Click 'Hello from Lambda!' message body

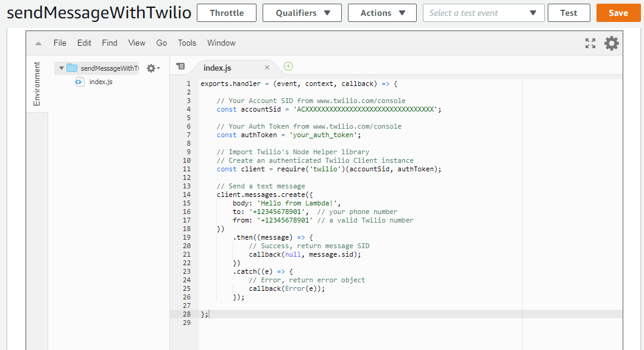(x=297, y=203)
